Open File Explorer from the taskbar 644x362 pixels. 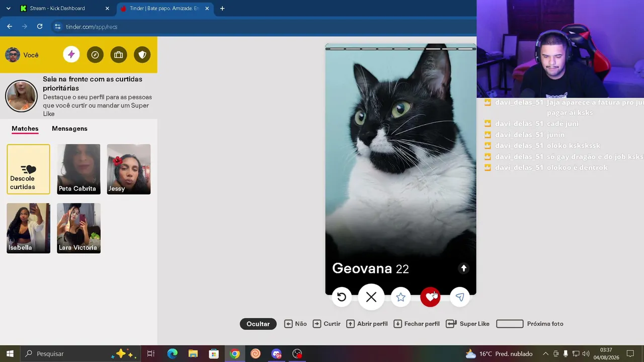193,353
